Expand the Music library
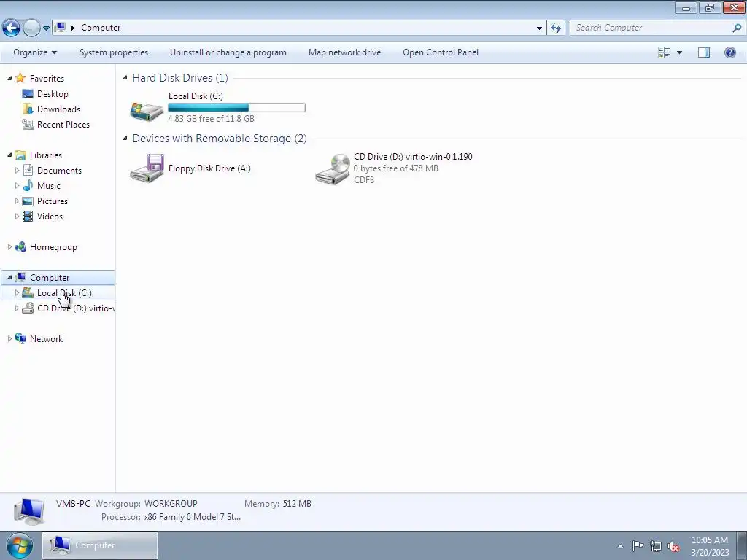747x560 pixels. pyautogui.click(x=17, y=185)
